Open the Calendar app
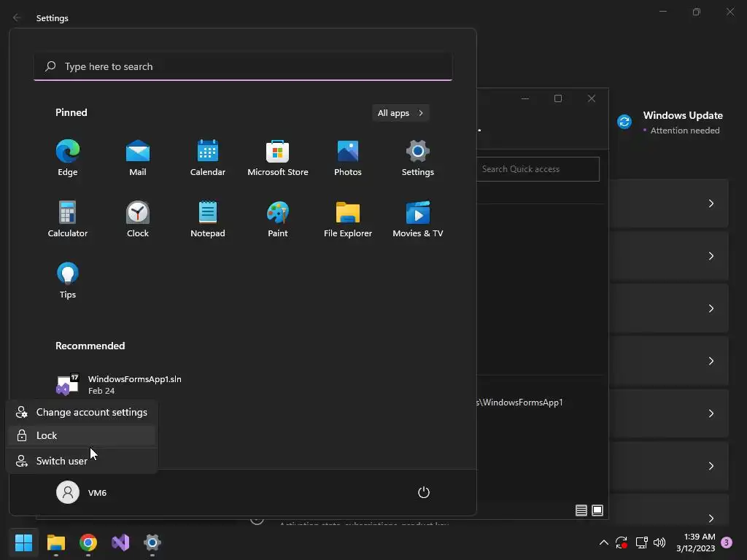The image size is (747, 560). point(208,158)
